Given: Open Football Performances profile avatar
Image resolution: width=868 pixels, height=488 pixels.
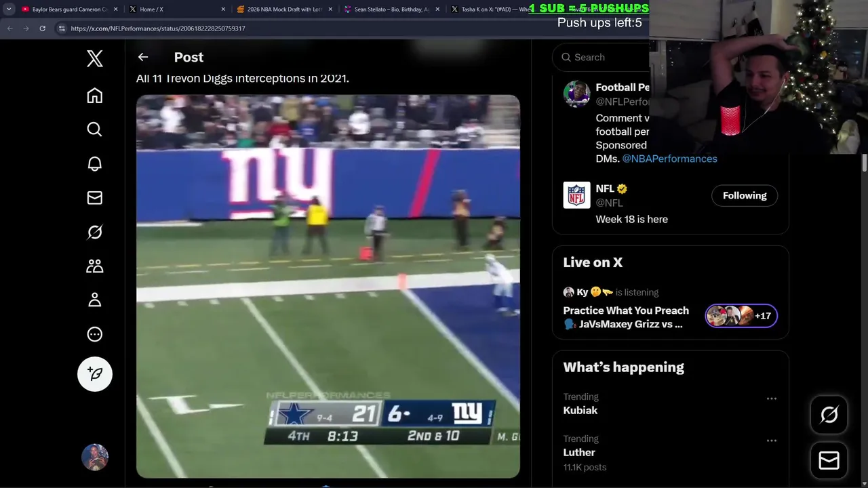Looking at the screenshot, I should (576, 94).
